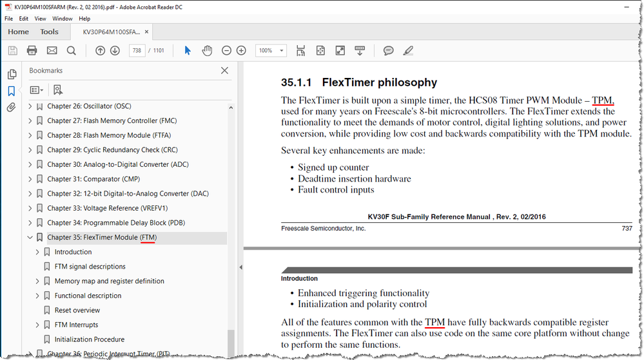Viewport: 644px width, 360px height.
Task: Click the fit width scrolling icon
Action: pos(300,50)
